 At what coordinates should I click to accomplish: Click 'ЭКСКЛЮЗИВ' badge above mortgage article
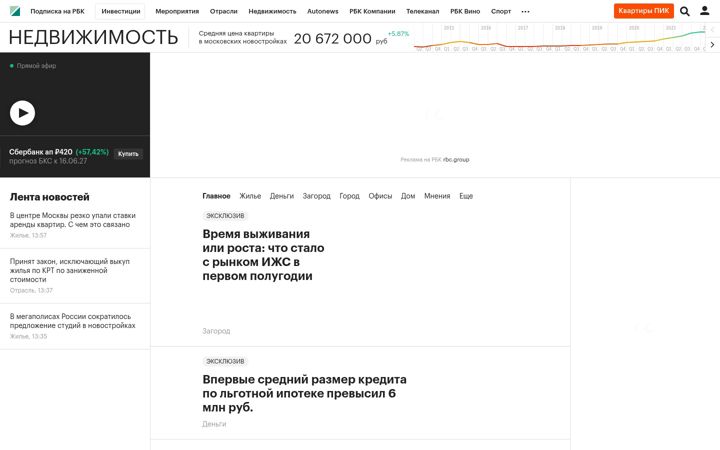225,361
